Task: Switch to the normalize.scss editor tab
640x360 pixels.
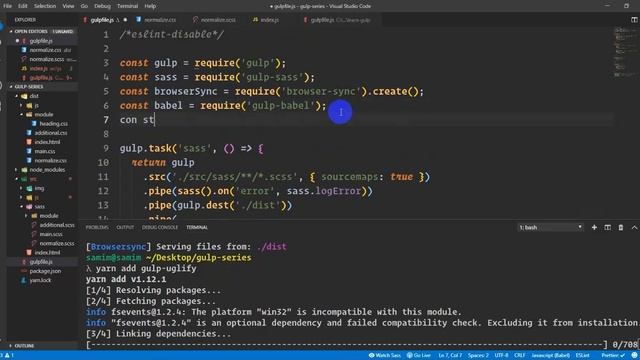Action: click(214, 20)
